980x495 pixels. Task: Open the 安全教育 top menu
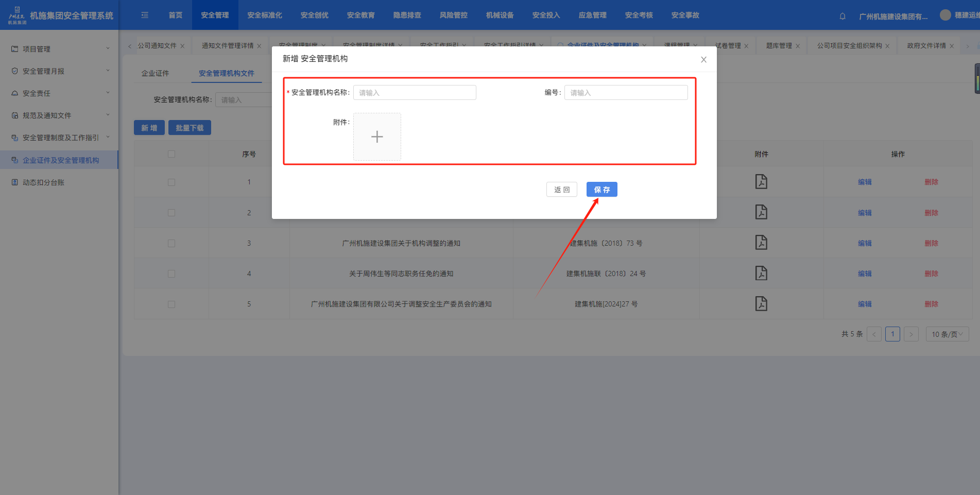click(360, 15)
